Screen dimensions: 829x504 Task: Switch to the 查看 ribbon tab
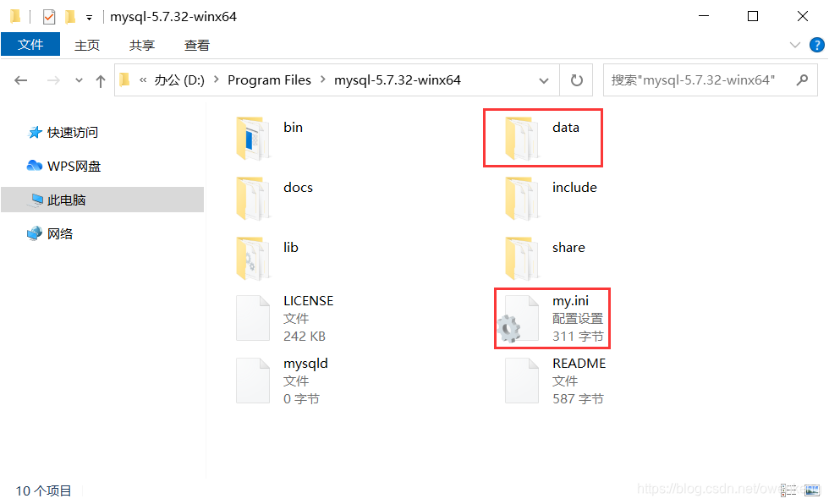[x=196, y=46]
